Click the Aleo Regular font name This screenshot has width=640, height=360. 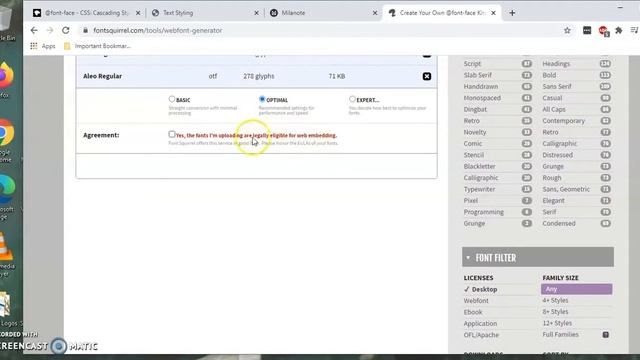click(x=102, y=76)
